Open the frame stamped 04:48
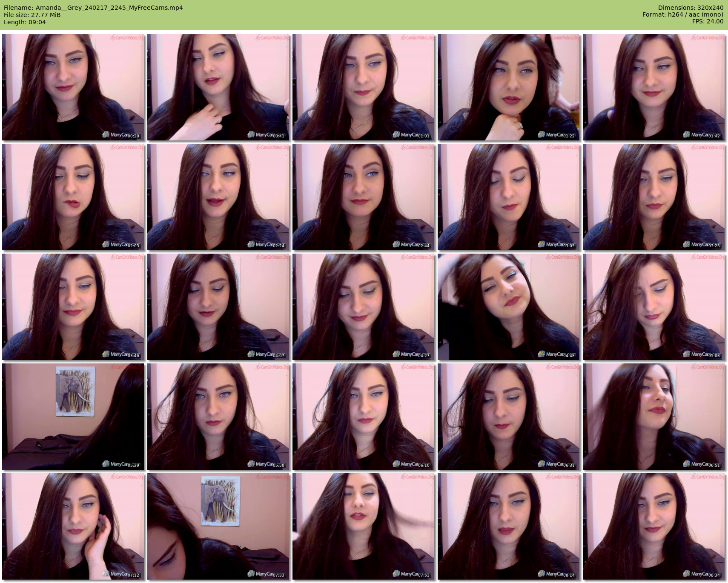Image resolution: width=728 pixels, height=583 pixels. point(509,307)
